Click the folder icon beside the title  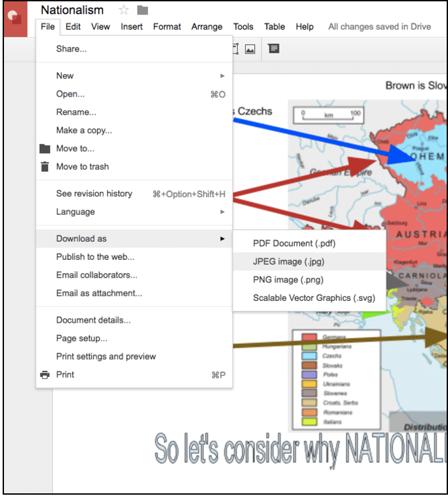[x=143, y=10]
